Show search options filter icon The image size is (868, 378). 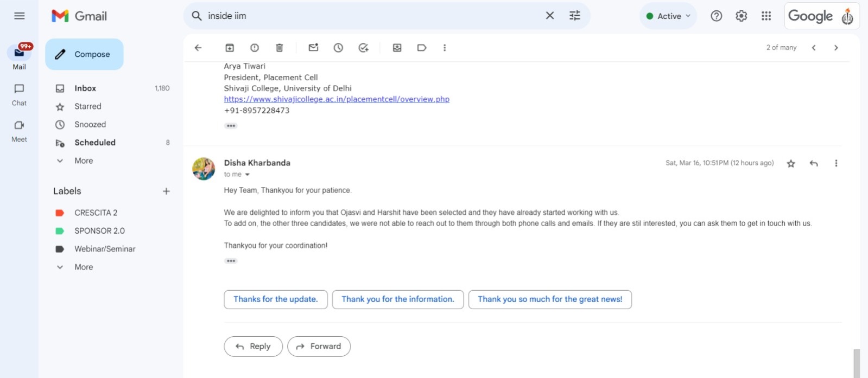575,16
